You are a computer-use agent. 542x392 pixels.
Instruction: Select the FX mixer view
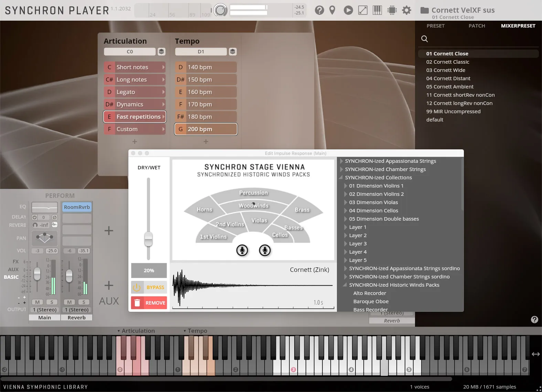click(x=16, y=262)
